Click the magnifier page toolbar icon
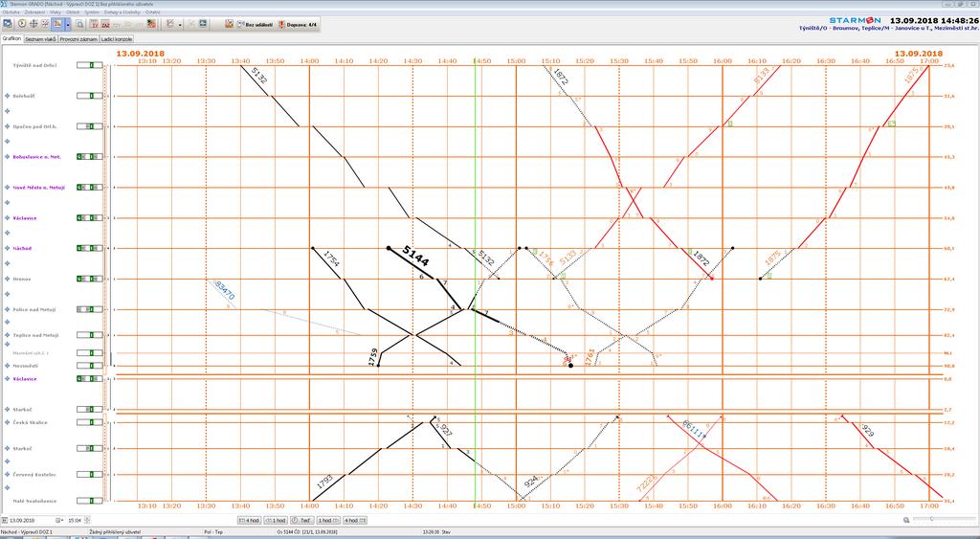Screen dimensions: 980x539 point(79,24)
